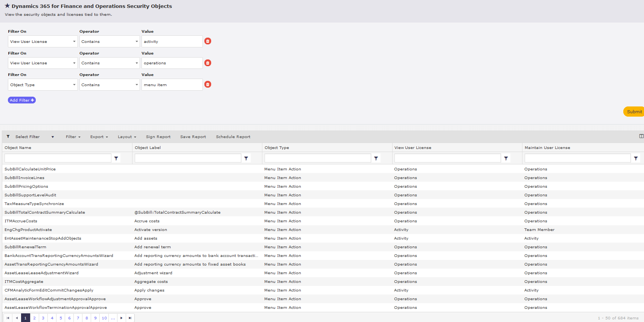Delete the 'activity' filter row

tap(208, 41)
